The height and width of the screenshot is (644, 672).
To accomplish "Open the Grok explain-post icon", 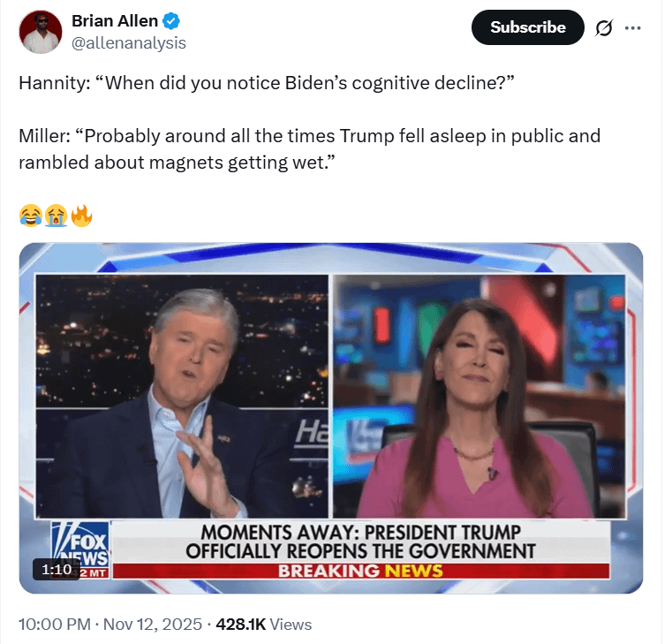I will click(x=603, y=28).
